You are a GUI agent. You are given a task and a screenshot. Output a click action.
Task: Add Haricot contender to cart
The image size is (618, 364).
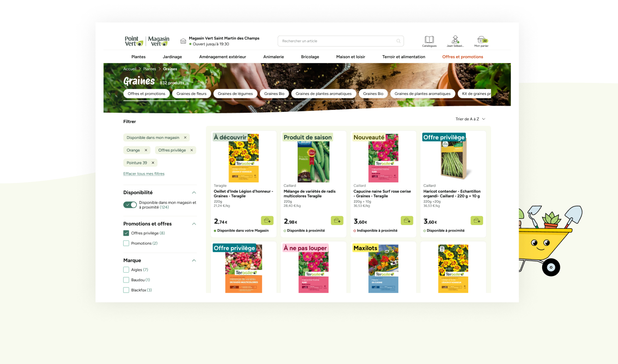tap(477, 220)
